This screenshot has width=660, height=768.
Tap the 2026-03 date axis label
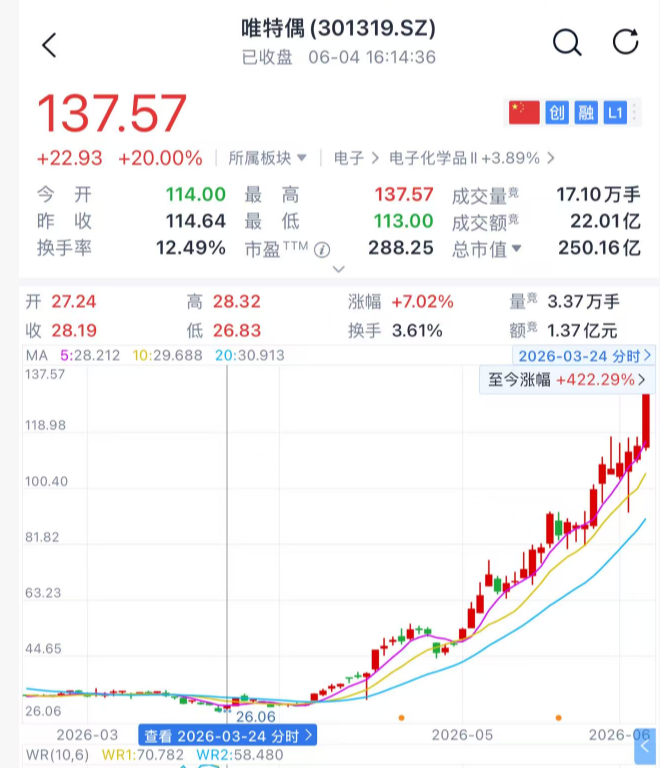coord(87,735)
